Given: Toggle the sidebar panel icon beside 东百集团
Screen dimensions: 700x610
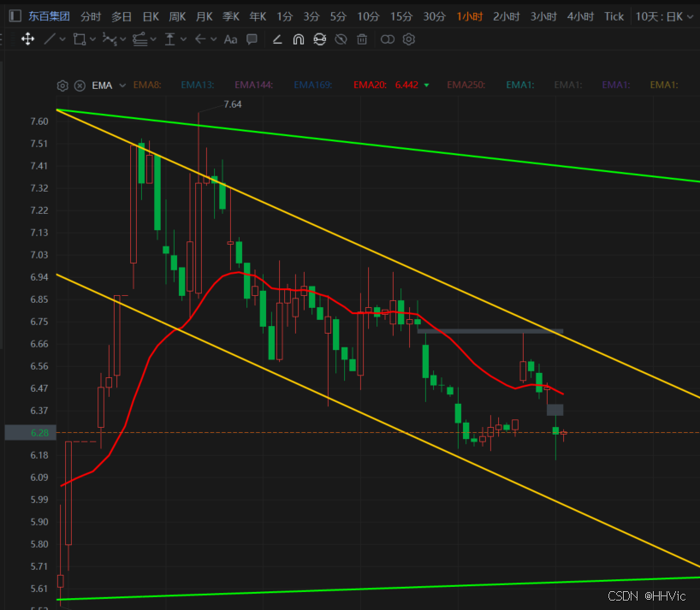Looking at the screenshot, I should [15, 16].
